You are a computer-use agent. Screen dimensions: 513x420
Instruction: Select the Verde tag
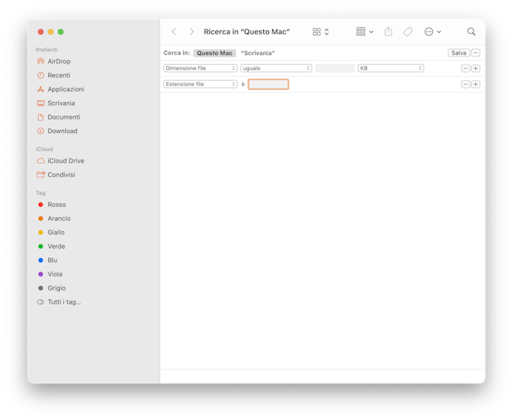[56, 246]
